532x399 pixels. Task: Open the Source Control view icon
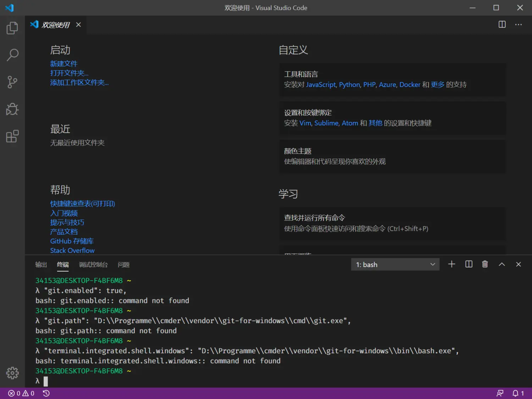click(x=12, y=82)
